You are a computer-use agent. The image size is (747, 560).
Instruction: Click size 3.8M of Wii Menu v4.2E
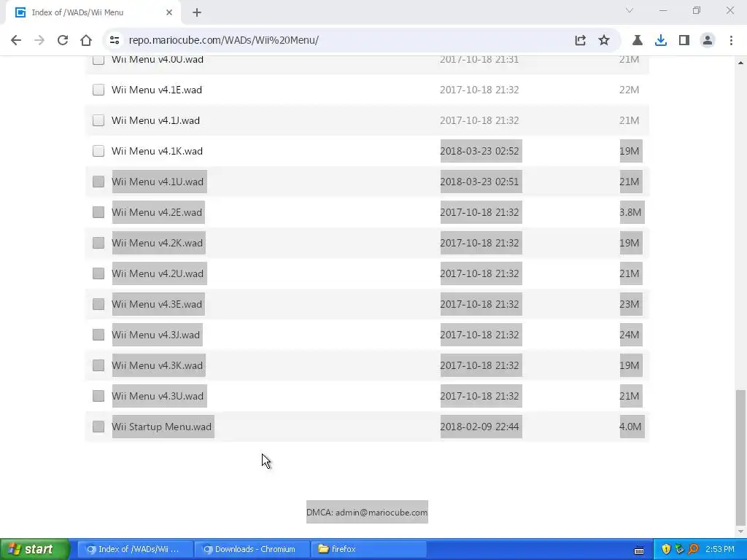click(x=631, y=212)
